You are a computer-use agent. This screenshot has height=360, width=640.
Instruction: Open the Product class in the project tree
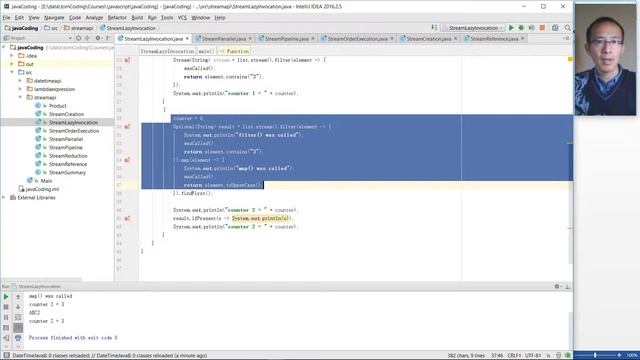tap(58, 106)
